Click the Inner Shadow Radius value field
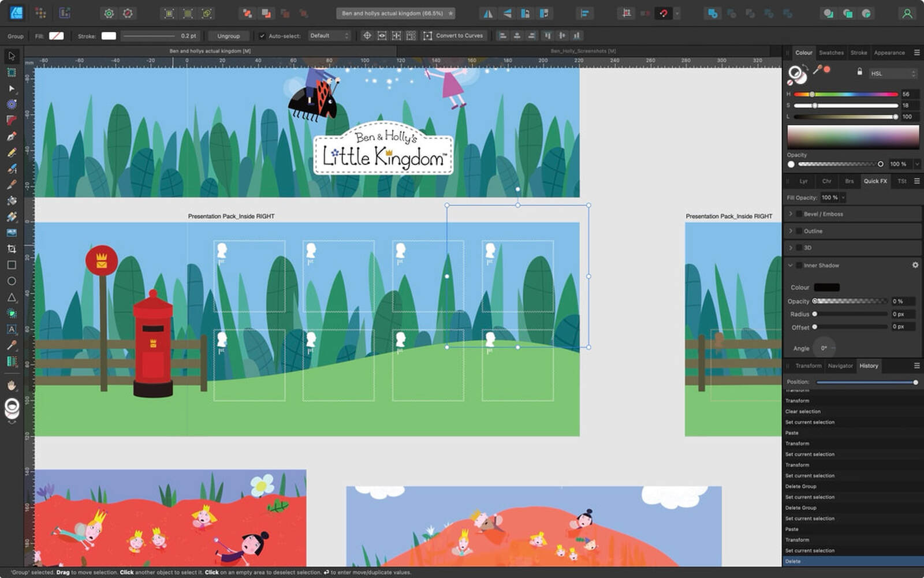Viewport: 924px width, 578px height. tap(903, 314)
